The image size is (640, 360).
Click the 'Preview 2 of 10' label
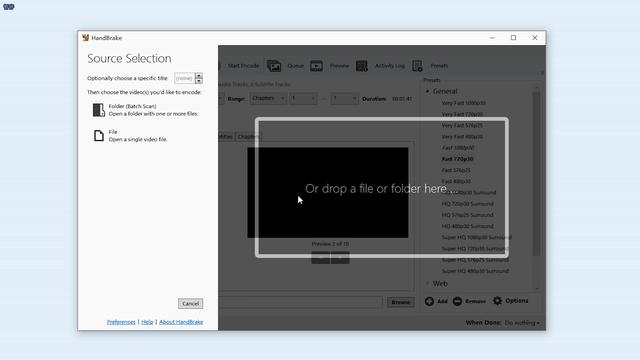pos(330,244)
